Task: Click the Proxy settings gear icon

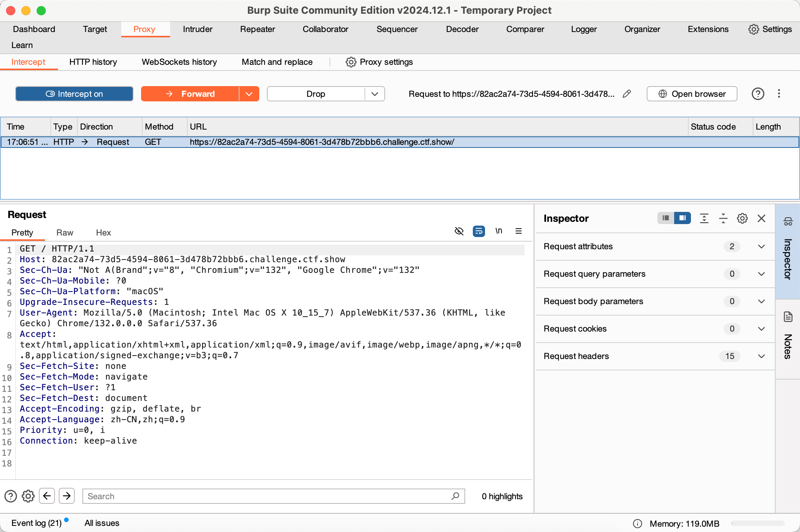Action: pyautogui.click(x=351, y=62)
